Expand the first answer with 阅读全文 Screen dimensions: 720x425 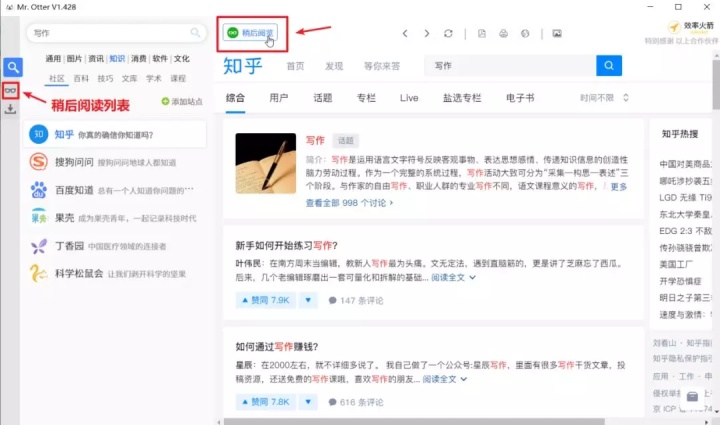453,277
